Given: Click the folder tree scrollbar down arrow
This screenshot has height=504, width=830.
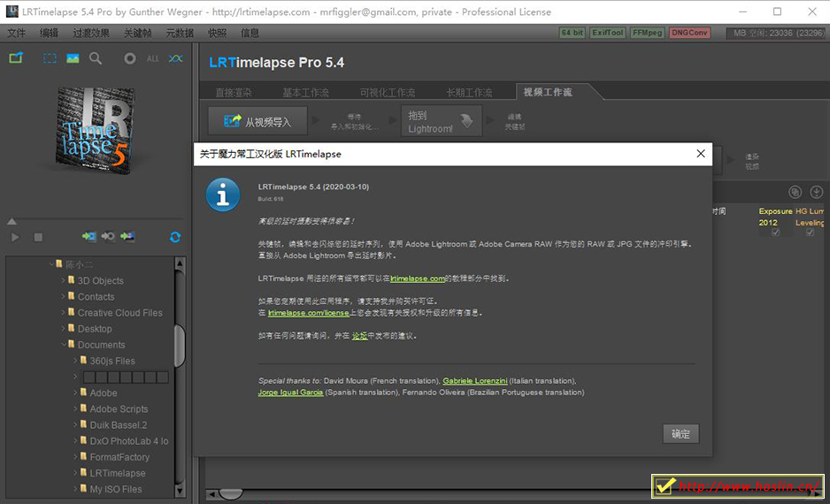Looking at the screenshot, I should pyautogui.click(x=180, y=491).
